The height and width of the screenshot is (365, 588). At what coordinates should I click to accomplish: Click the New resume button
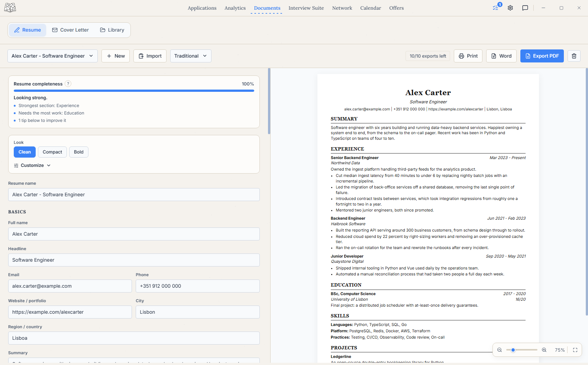pyautogui.click(x=116, y=56)
